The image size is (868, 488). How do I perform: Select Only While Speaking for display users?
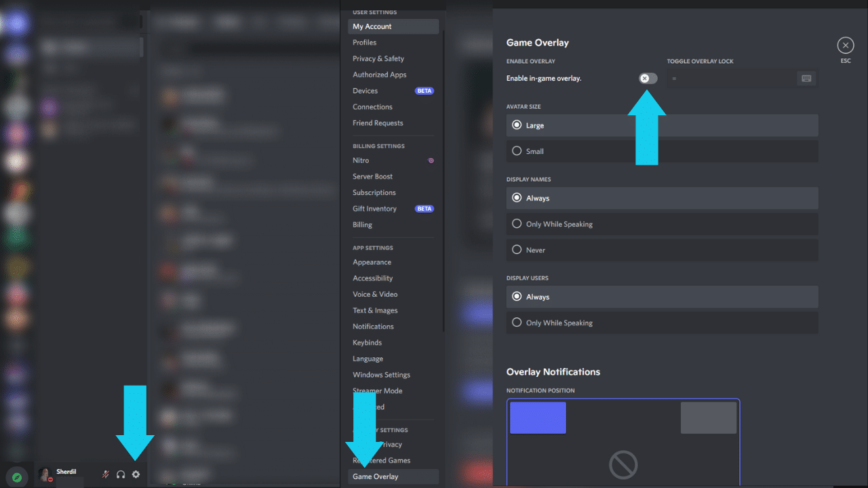[x=662, y=323]
